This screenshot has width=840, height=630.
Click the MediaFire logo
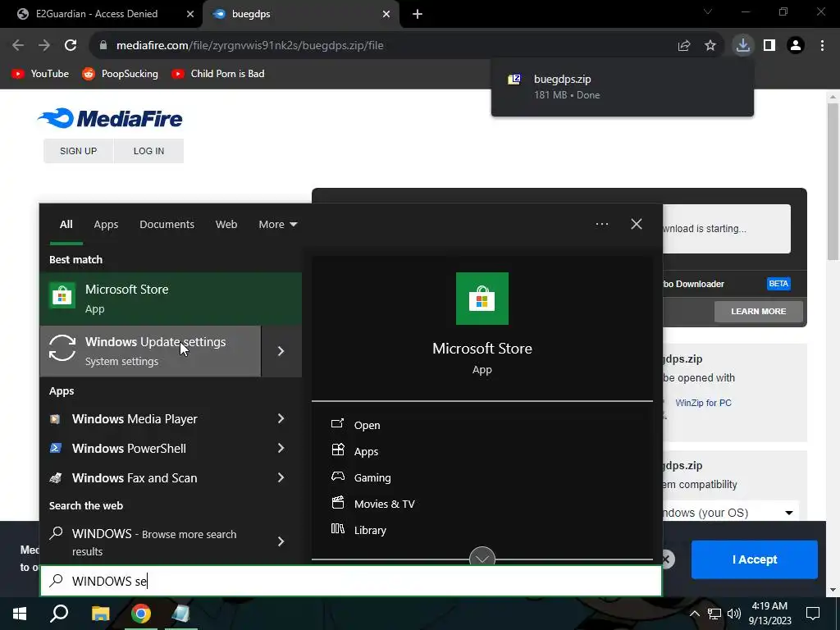tap(110, 118)
